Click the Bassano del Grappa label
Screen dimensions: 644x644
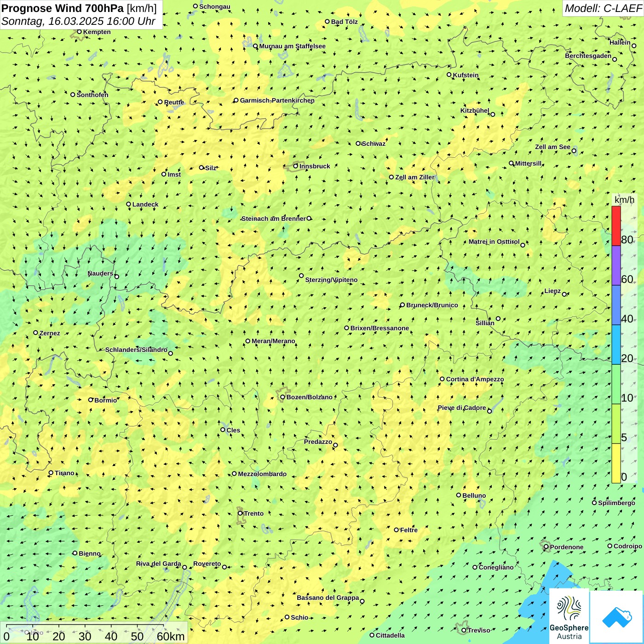point(328,598)
